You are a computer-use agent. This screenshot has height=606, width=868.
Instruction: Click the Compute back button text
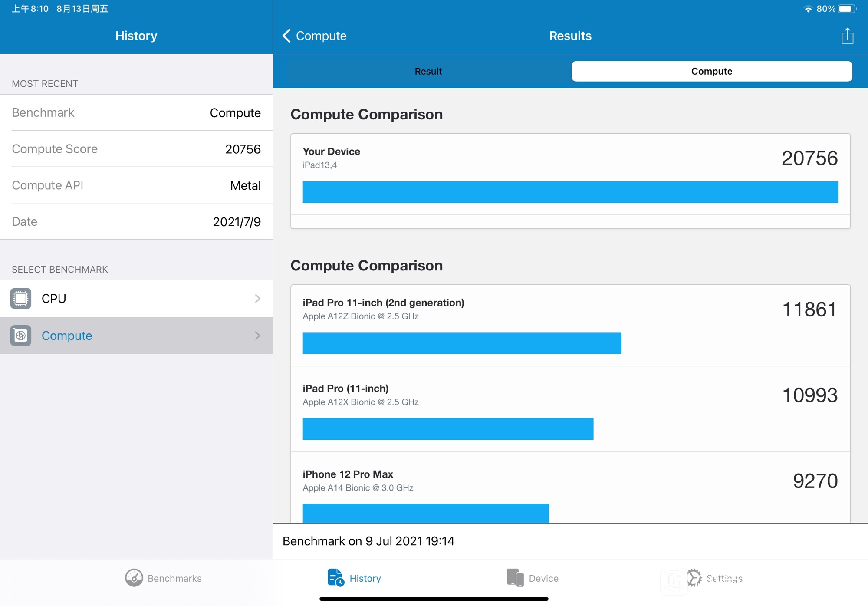coord(321,36)
